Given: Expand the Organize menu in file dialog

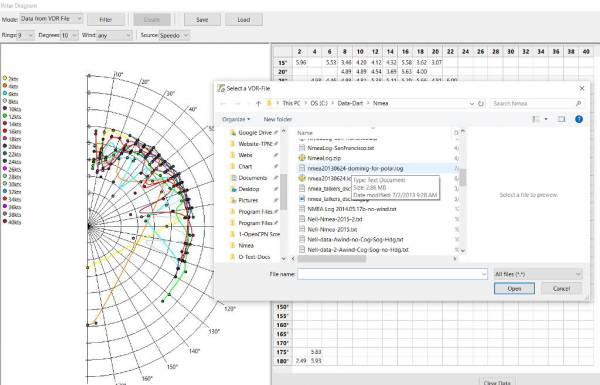Looking at the screenshot, I should [x=236, y=119].
